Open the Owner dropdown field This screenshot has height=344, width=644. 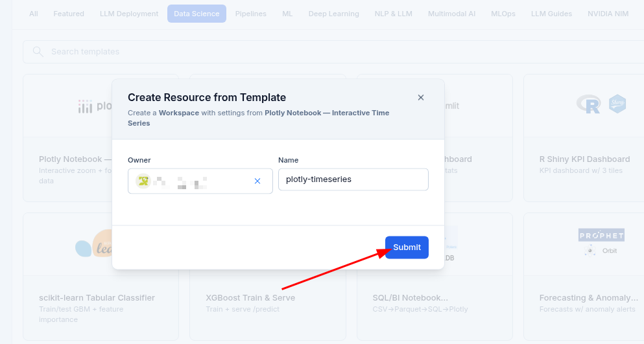[200, 181]
